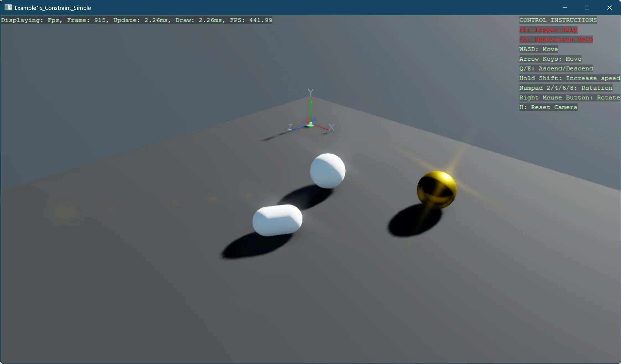This screenshot has height=364, width=621.
Task: Click the disabled maximize button
Action: pos(587,7)
